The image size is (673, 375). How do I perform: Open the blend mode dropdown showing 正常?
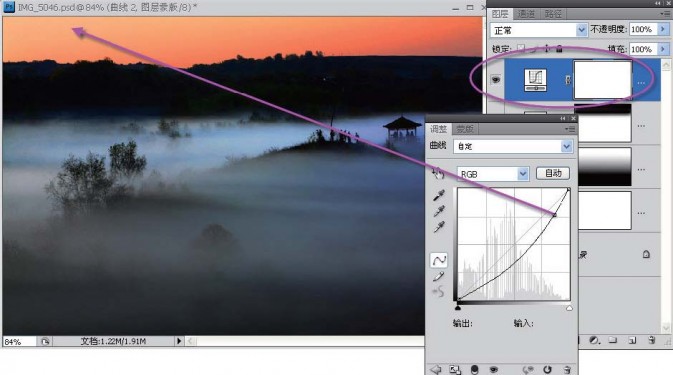[x=538, y=30]
